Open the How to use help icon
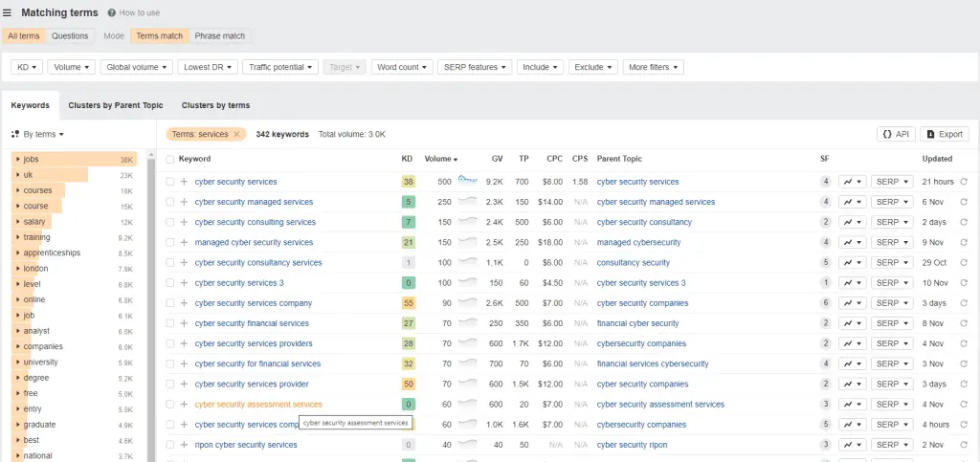Viewport: 980px width, 462px height. [112, 12]
